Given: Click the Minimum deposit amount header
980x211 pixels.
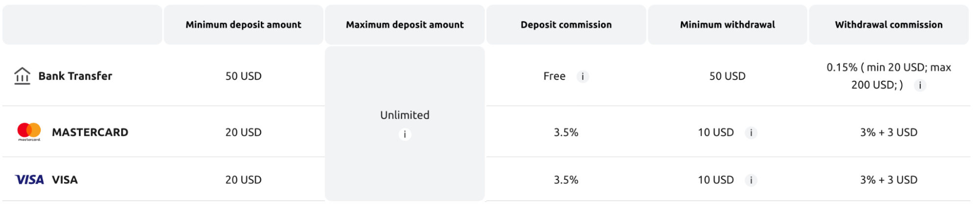Looking at the screenshot, I should 243,25.
